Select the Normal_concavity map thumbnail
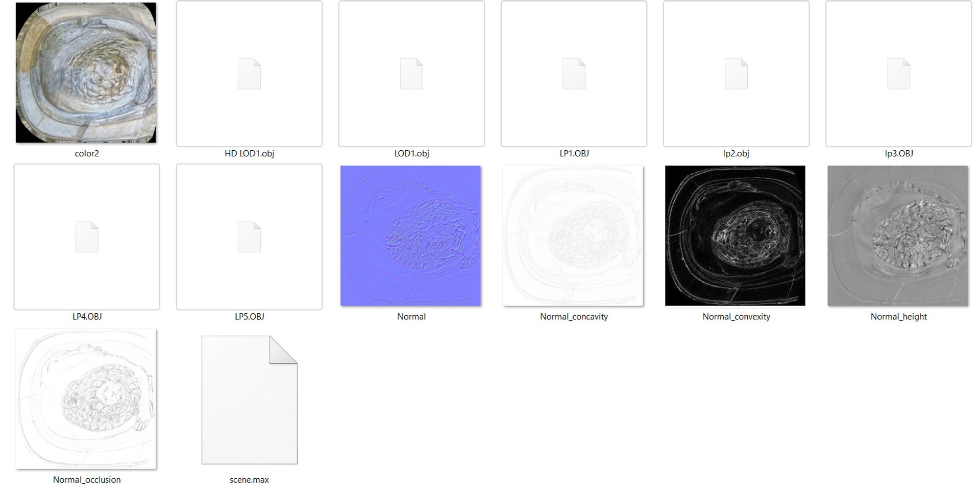Viewport: 980px width, 491px height. coord(573,236)
